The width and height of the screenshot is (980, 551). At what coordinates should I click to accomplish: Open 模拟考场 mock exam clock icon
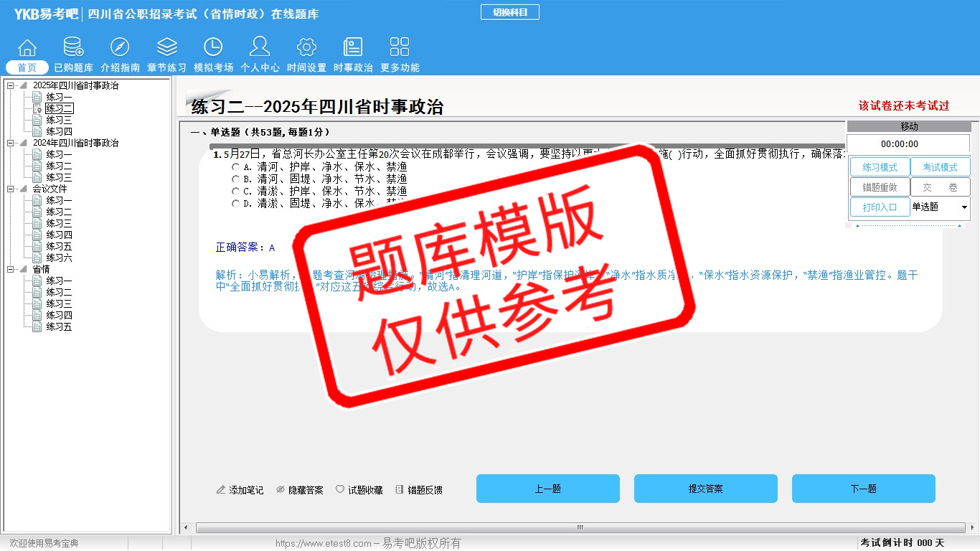click(213, 48)
